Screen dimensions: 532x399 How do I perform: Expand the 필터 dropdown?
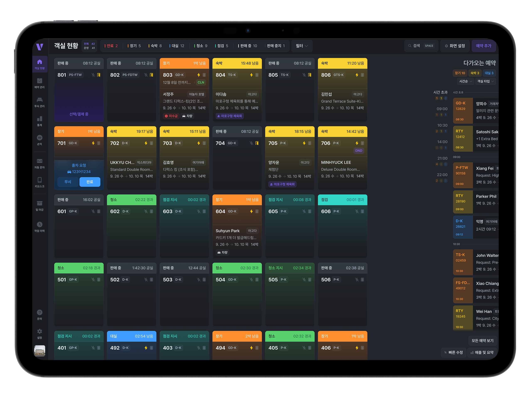click(x=302, y=46)
